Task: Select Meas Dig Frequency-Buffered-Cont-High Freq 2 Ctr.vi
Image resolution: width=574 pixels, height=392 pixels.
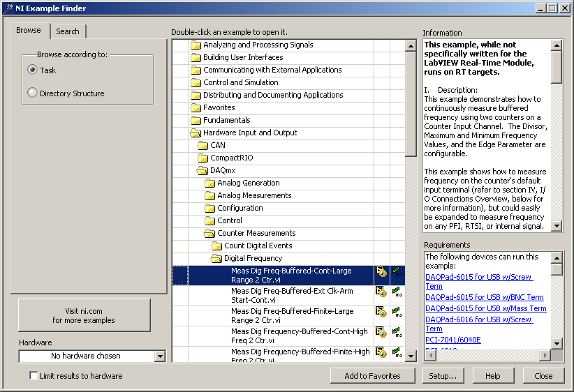Action: (288, 336)
